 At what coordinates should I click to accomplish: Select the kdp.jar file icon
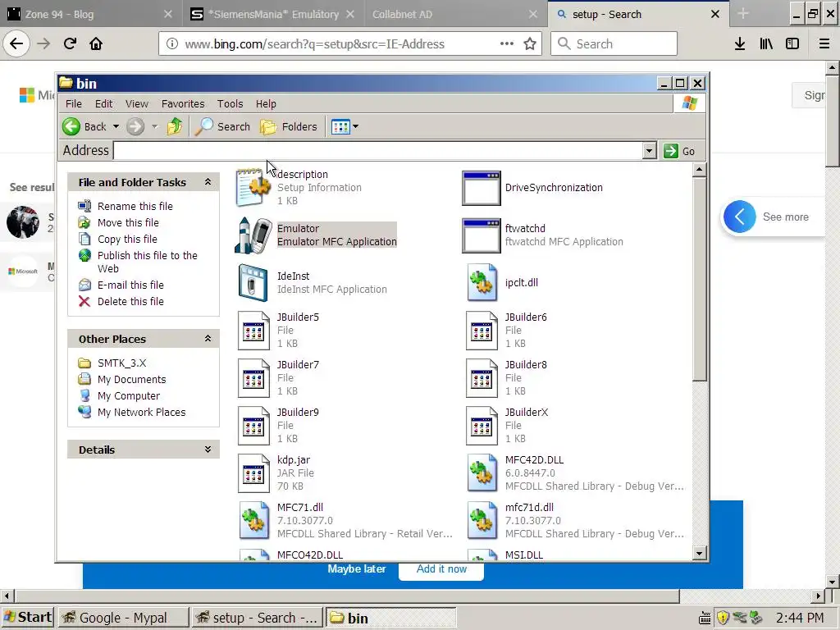point(253,473)
